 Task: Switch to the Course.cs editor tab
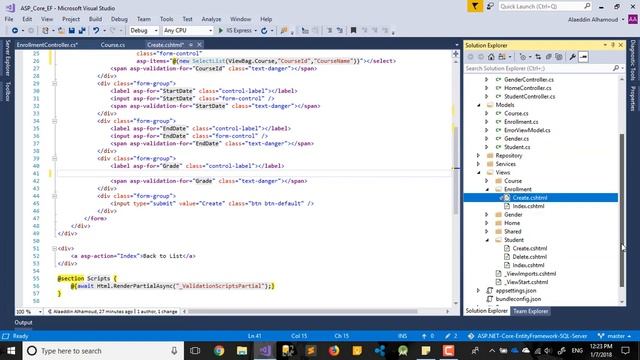click(113, 44)
